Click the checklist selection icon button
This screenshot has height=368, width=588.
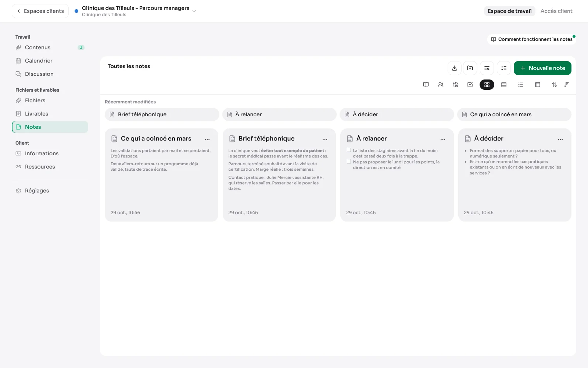point(504,68)
